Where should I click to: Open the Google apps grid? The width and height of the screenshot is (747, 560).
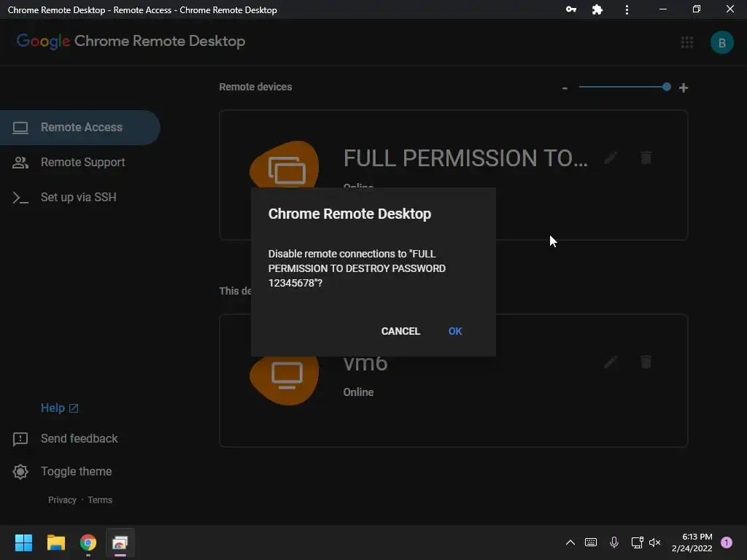pyautogui.click(x=687, y=42)
